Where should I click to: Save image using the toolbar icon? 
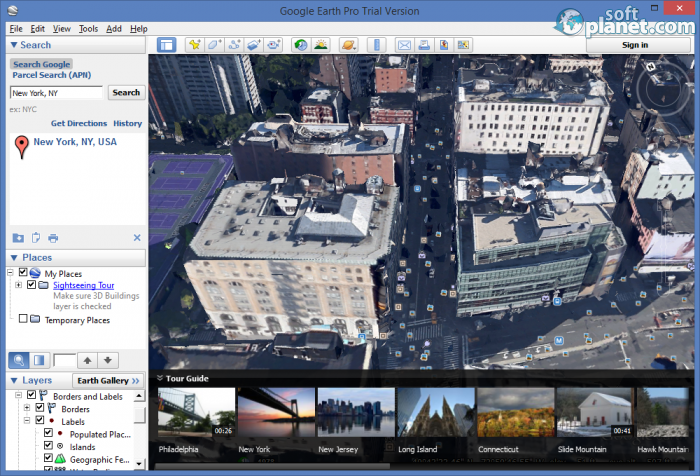[x=444, y=45]
